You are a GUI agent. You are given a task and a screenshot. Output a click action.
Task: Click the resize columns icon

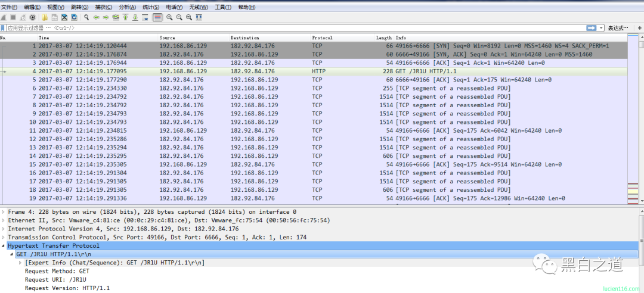click(199, 17)
